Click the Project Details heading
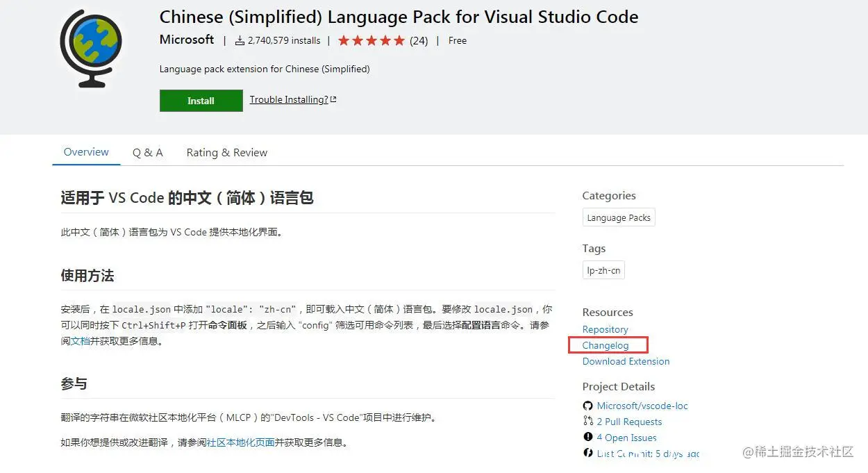The width and height of the screenshot is (868, 473). (x=619, y=387)
